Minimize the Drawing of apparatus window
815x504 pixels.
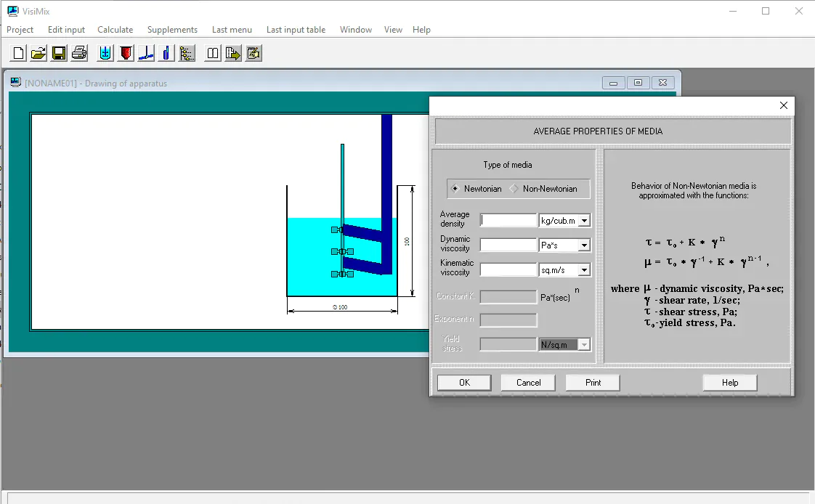pyautogui.click(x=613, y=83)
